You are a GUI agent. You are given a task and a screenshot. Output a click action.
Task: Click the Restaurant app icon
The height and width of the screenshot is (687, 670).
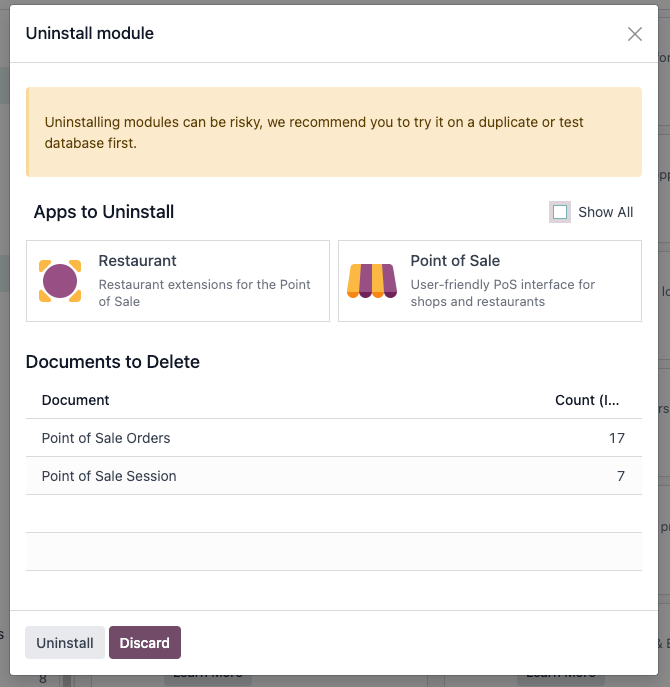(x=60, y=281)
